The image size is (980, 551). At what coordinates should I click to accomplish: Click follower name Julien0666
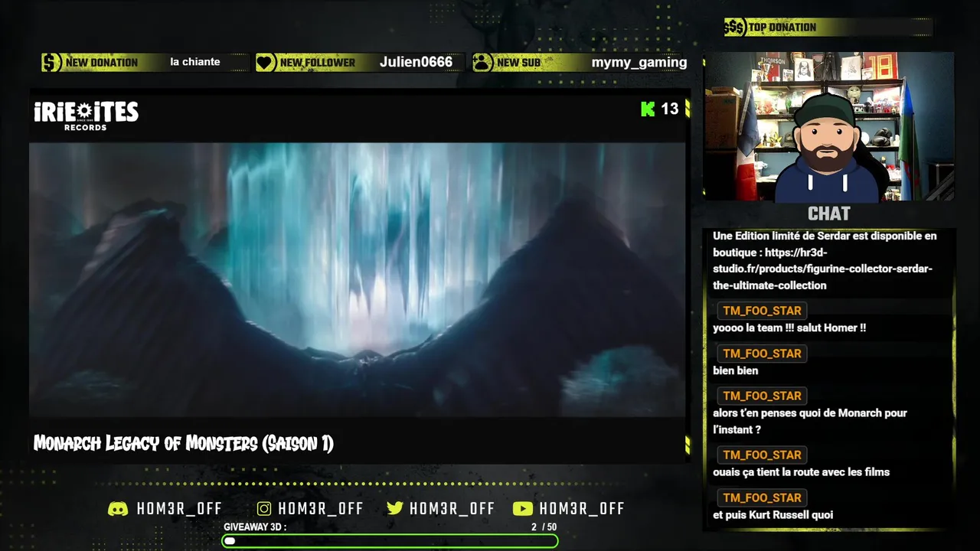pyautogui.click(x=416, y=62)
